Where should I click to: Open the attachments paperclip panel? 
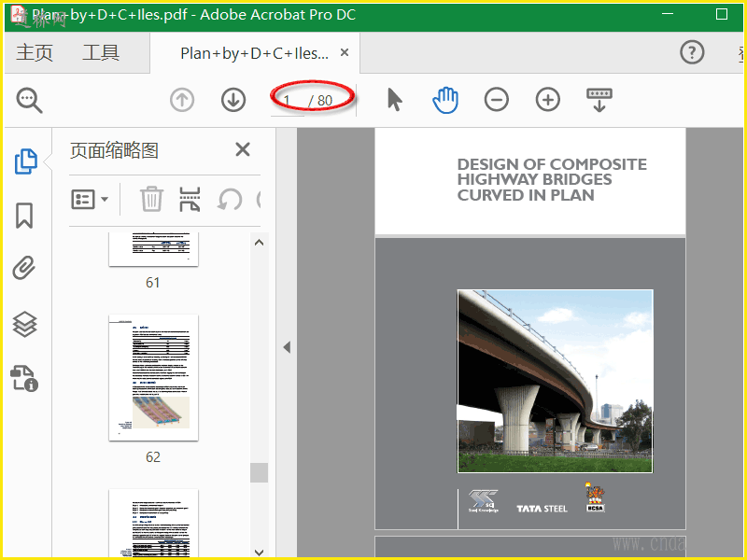click(24, 268)
